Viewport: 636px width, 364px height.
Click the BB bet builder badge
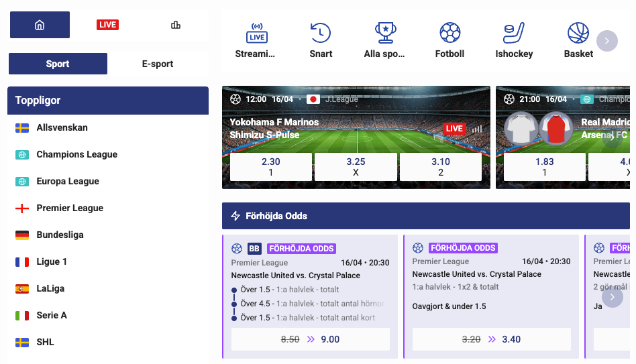[254, 249]
